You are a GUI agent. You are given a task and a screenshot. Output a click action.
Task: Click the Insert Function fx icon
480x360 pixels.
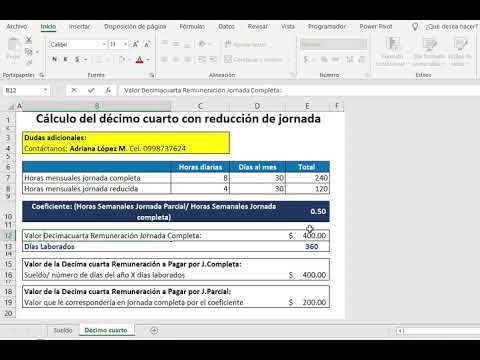108,90
